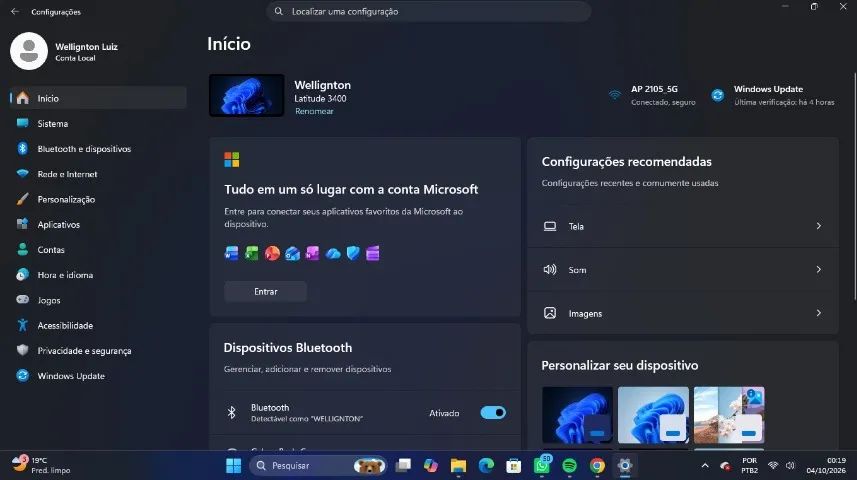Click the Privacidade e segurança shield icon
Image resolution: width=857 pixels, height=480 pixels.
click(22, 350)
